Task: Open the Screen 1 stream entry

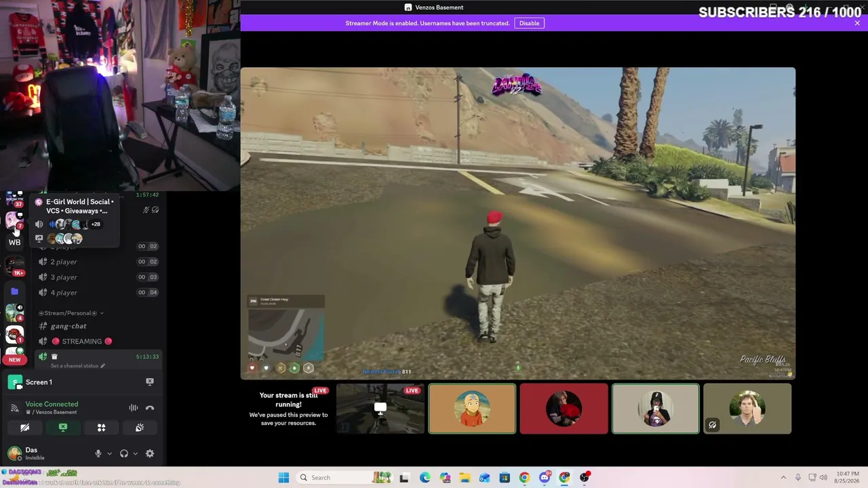Action: pos(80,382)
